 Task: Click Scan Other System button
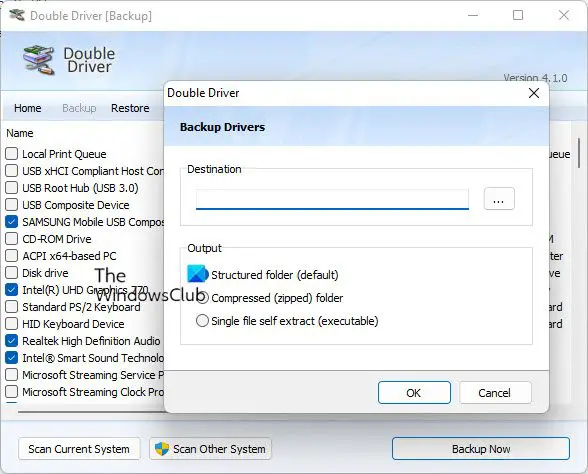(x=210, y=448)
